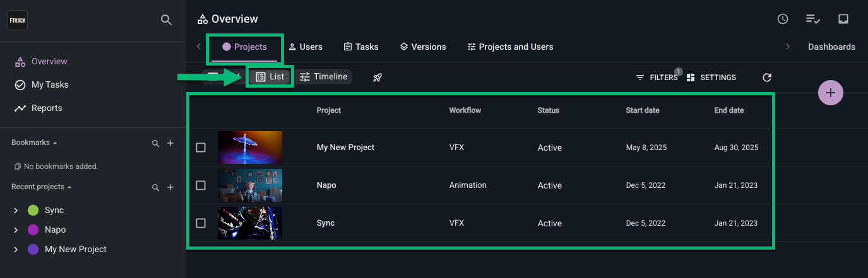The image size is (868, 278).
Task: Tick the Napo project checkbox
Action: (x=201, y=185)
